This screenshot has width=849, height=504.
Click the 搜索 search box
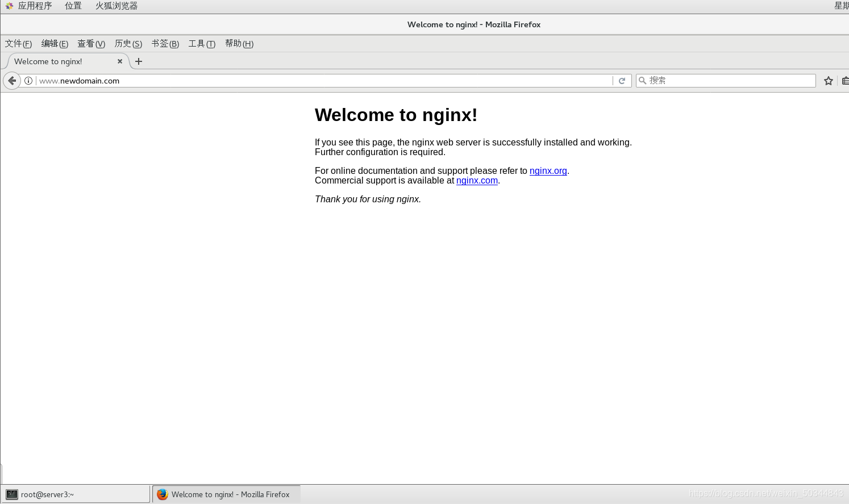click(726, 81)
